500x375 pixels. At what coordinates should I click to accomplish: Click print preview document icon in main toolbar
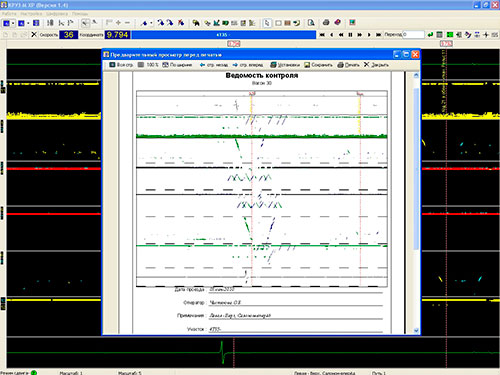pyautogui.click(x=311, y=23)
